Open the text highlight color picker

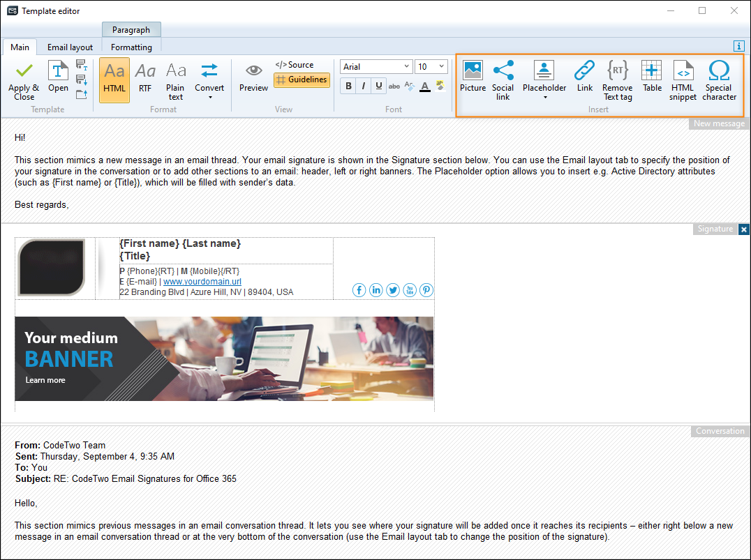(x=440, y=86)
